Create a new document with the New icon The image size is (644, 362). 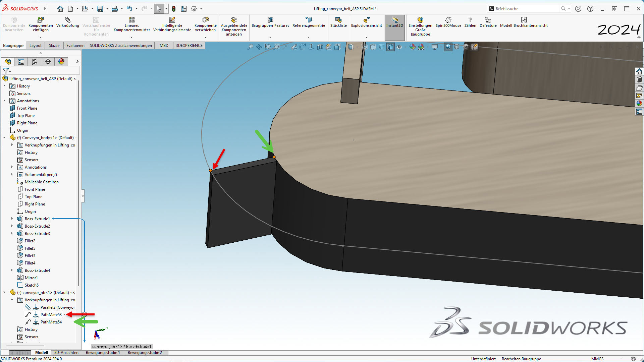70,9
